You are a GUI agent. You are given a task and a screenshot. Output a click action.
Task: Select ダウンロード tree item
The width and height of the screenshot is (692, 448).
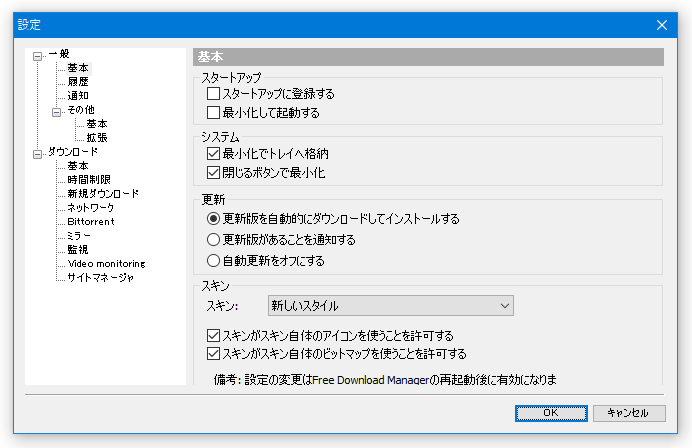[73, 152]
